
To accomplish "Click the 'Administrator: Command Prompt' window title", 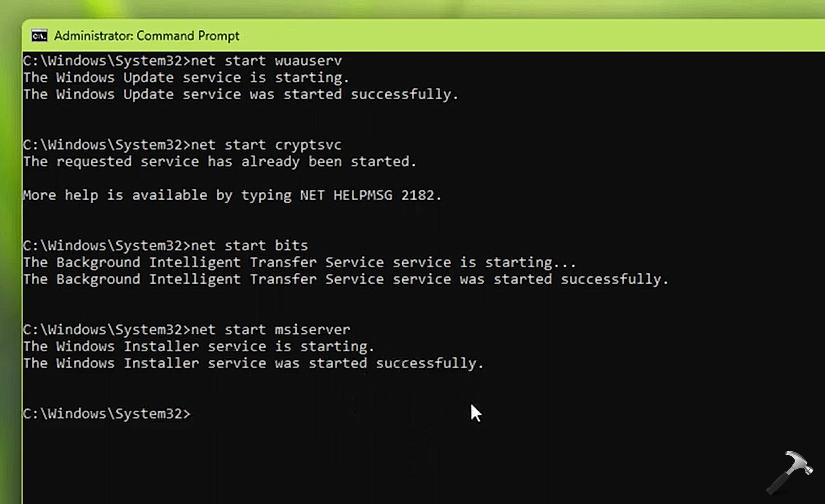I will coord(146,36).
